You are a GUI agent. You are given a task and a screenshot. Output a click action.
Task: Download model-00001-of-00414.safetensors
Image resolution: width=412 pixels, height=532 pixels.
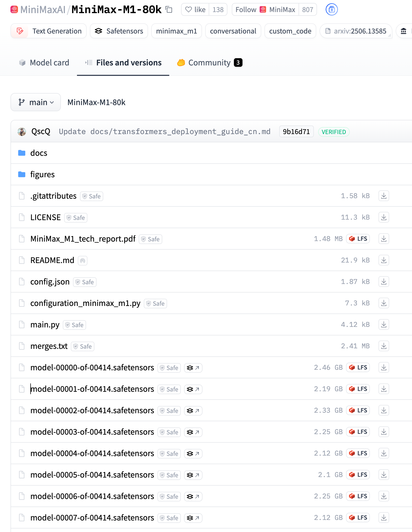tap(384, 389)
